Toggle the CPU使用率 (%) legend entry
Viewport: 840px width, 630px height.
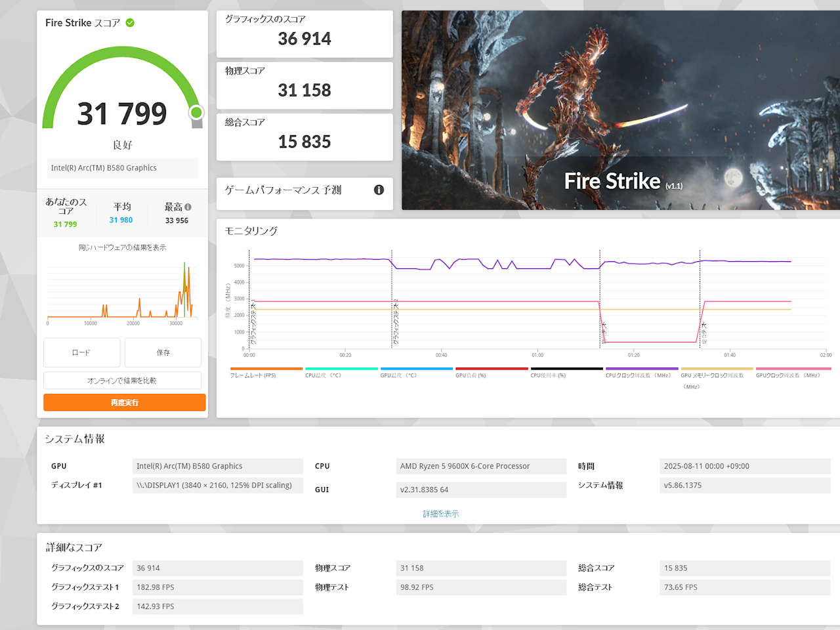pyautogui.click(x=567, y=372)
